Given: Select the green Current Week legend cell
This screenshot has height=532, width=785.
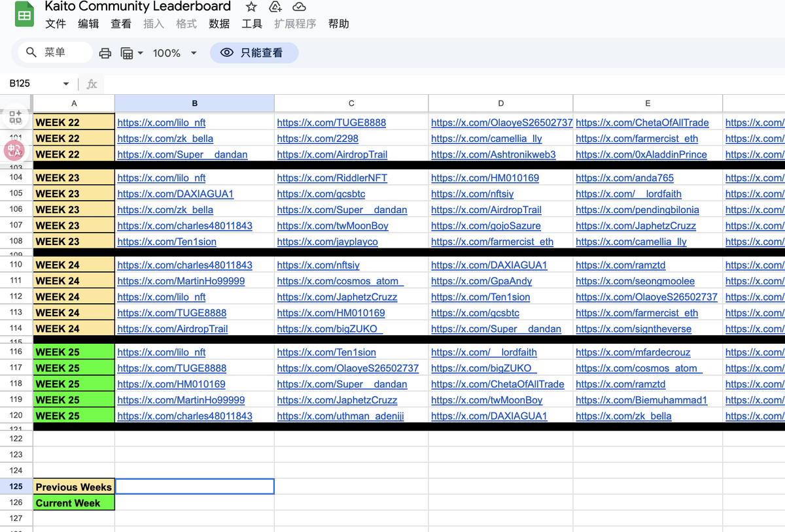Looking at the screenshot, I should pyautogui.click(x=74, y=503).
